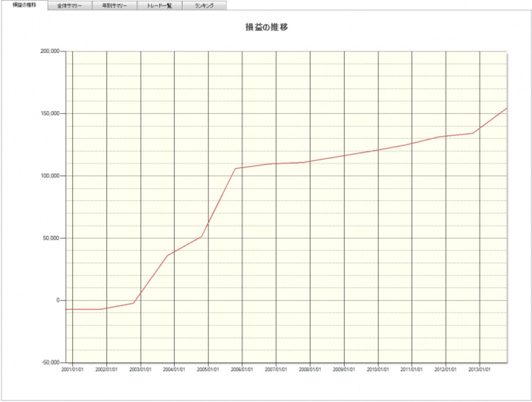532x402 pixels.
Task: Select the 2003/01/01 x-axis date label
Action: tap(141, 369)
